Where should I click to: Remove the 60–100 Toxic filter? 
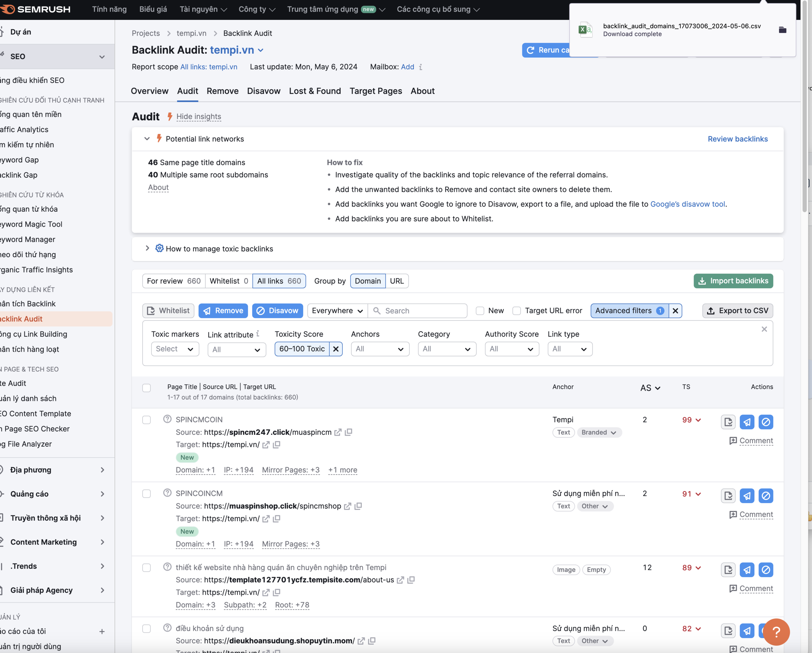[336, 349]
